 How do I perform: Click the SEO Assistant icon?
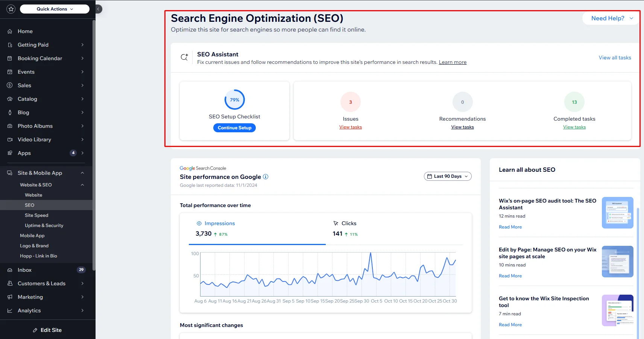pos(184,57)
